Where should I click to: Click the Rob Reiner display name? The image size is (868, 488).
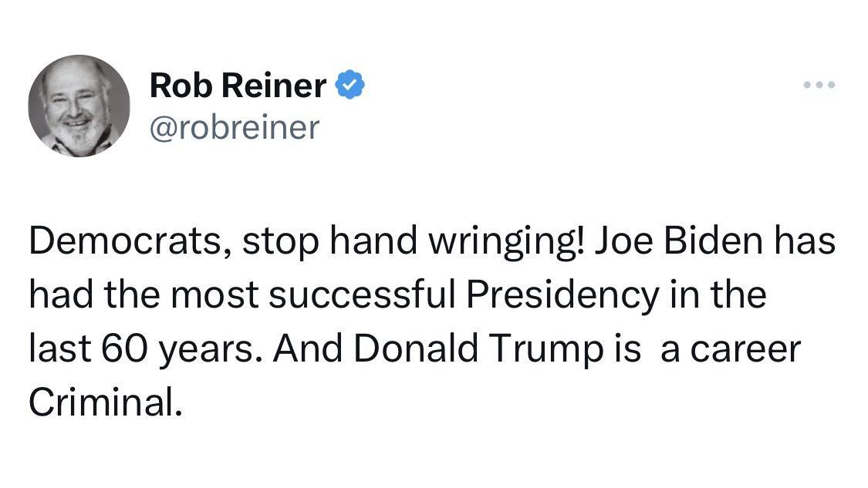click(x=238, y=85)
